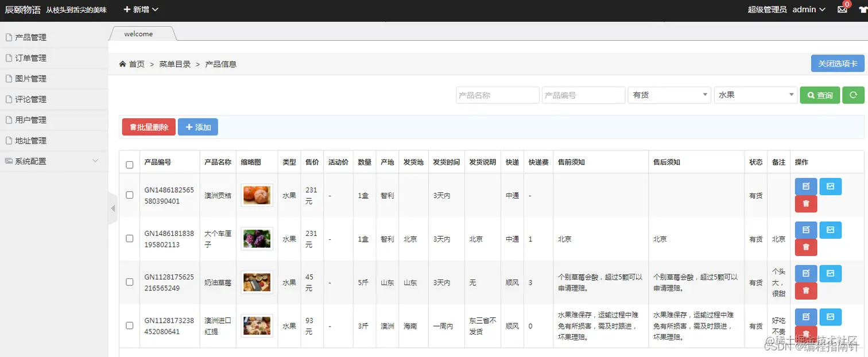Check the 大个车厘子 row checkbox
The image size is (868, 357).
point(129,238)
